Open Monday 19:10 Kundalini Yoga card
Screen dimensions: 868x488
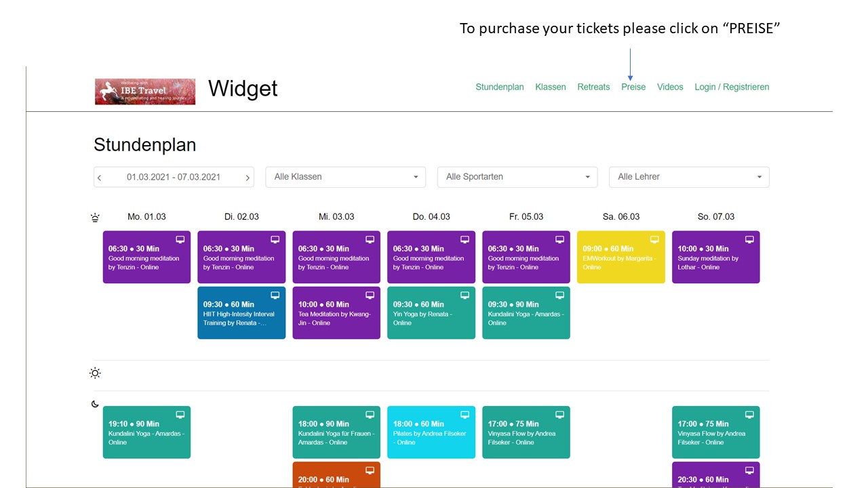click(146, 432)
